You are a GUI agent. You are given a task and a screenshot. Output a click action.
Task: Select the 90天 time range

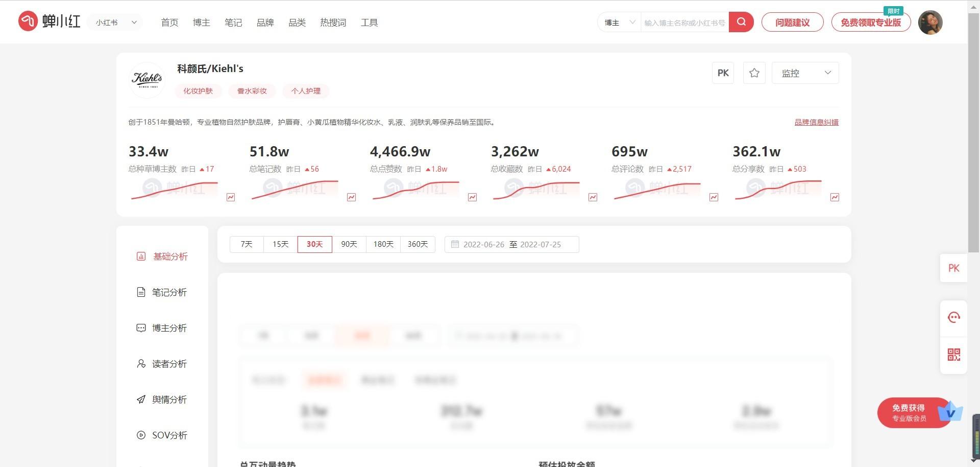click(349, 244)
